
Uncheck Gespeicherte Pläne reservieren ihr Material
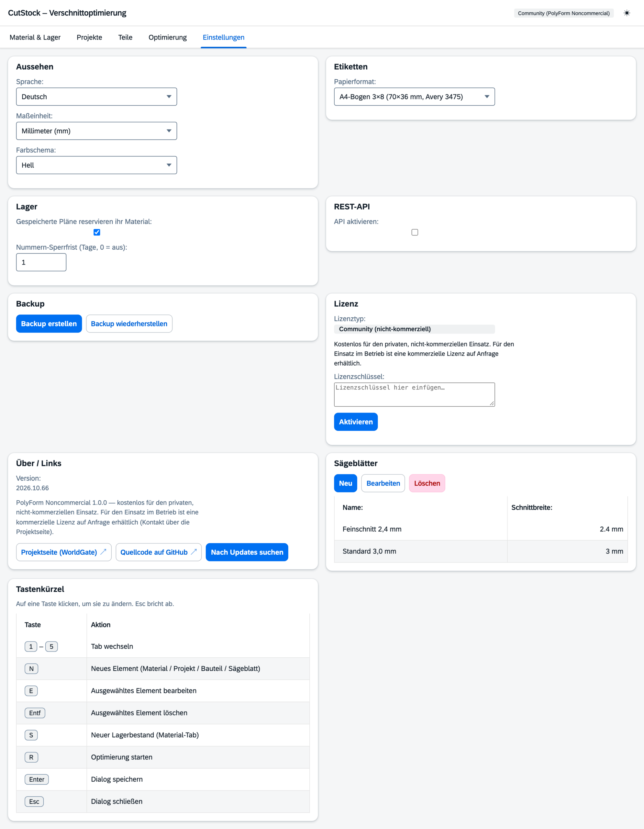97,232
